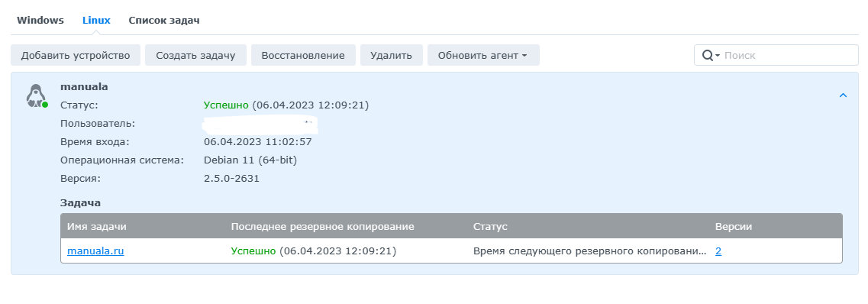868x304 pixels.
Task: Click the Статус column header
Action: (x=490, y=227)
